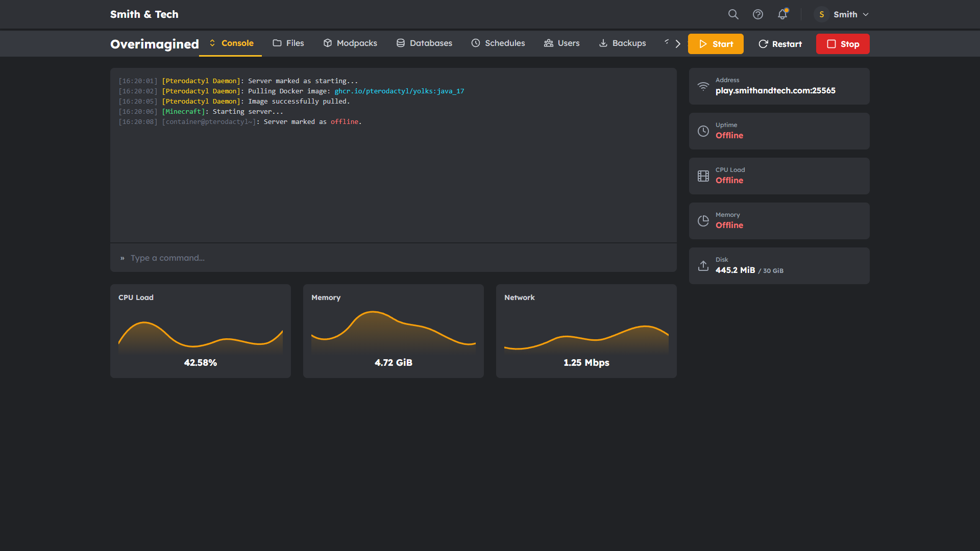The height and width of the screenshot is (551, 980).
Task: Open the help question mark icon
Action: pyautogui.click(x=758, y=14)
